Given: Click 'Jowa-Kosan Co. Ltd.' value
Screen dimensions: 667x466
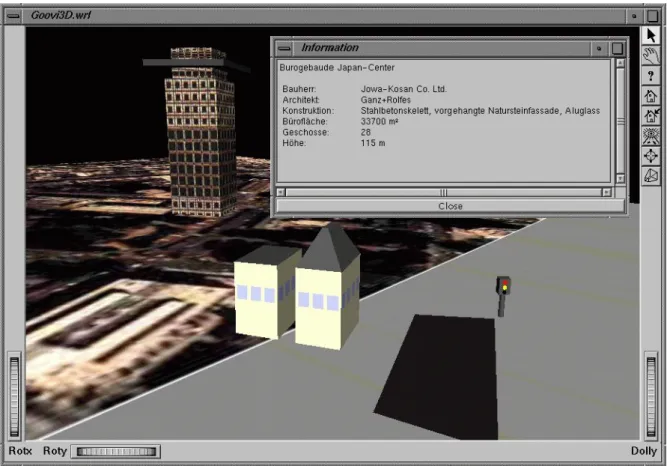Looking at the screenshot, I should 404,89.
